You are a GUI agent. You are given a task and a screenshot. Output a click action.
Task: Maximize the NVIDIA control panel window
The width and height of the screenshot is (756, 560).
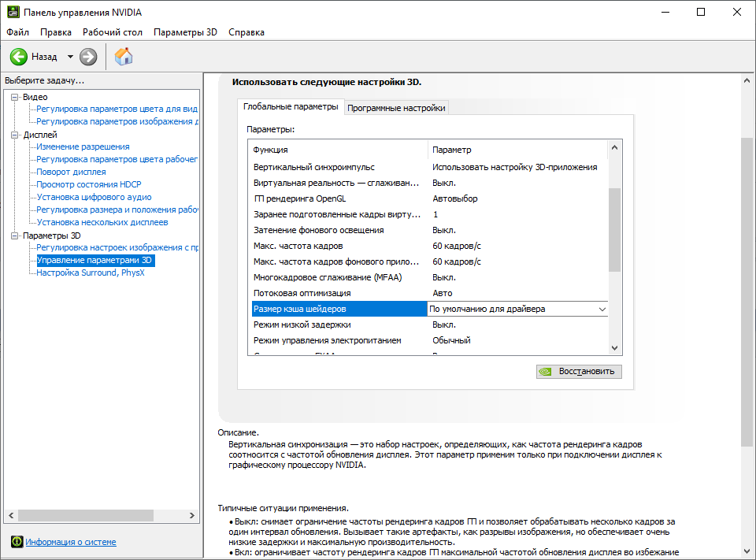[x=701, y=12]
